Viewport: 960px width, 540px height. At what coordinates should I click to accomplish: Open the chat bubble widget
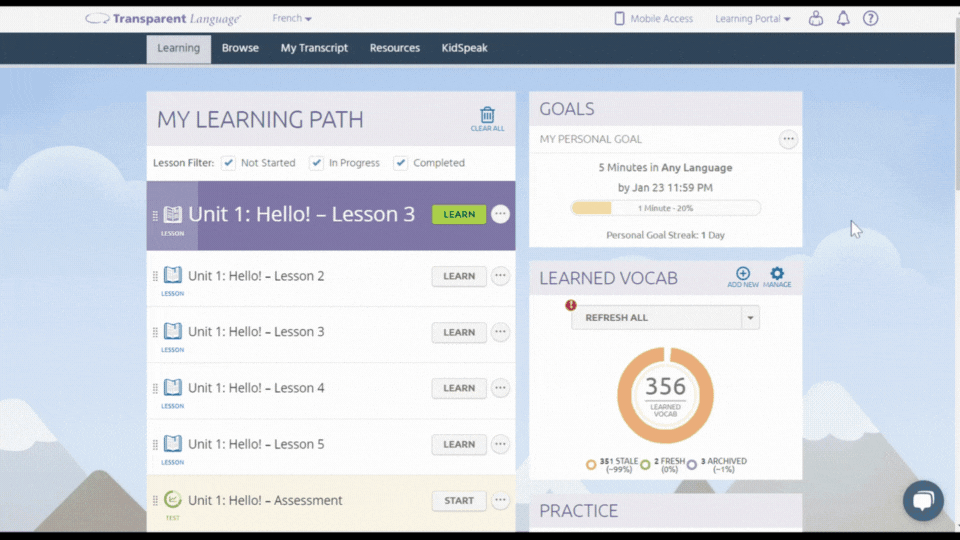[x=923, y=501]
